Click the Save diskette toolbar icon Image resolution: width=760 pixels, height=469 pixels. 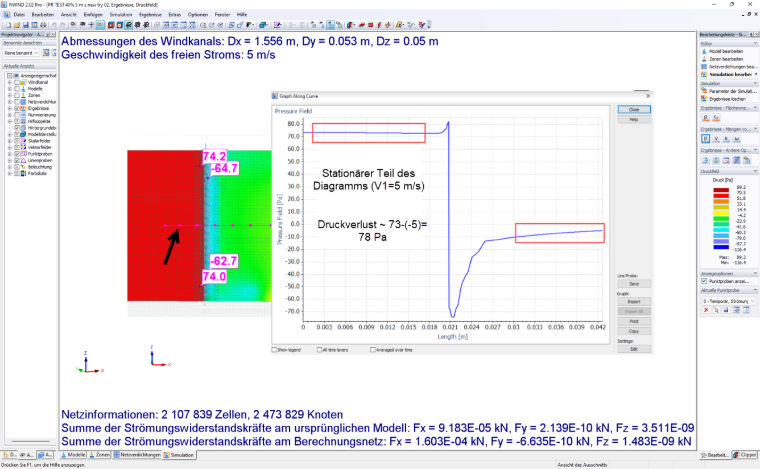pyautogui.click(x=26, y=25)
